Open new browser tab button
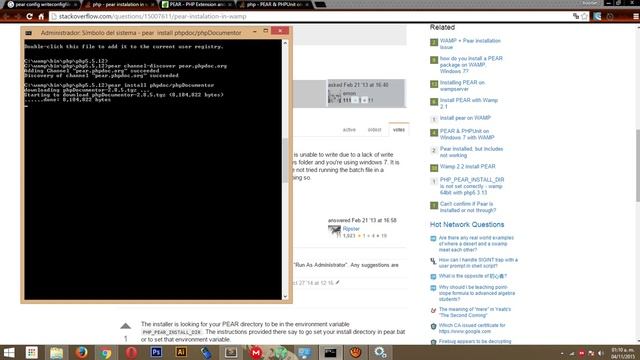 click(x=320, y=4)
